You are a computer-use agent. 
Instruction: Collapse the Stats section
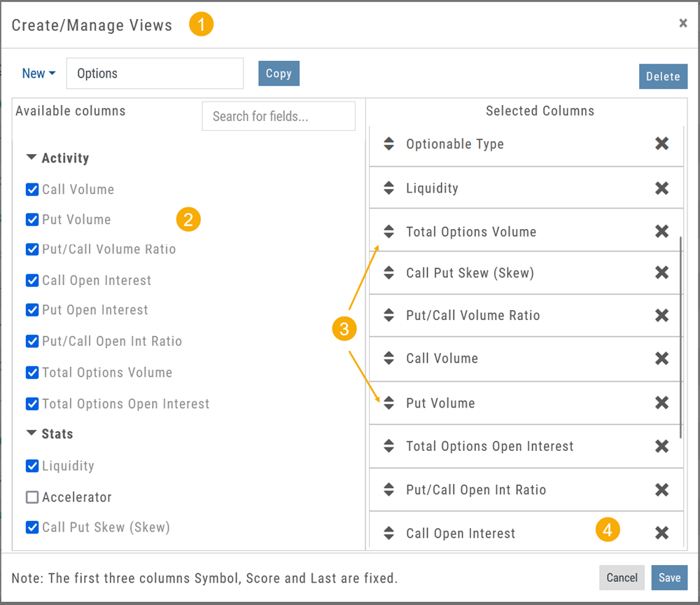coord(31,434)
